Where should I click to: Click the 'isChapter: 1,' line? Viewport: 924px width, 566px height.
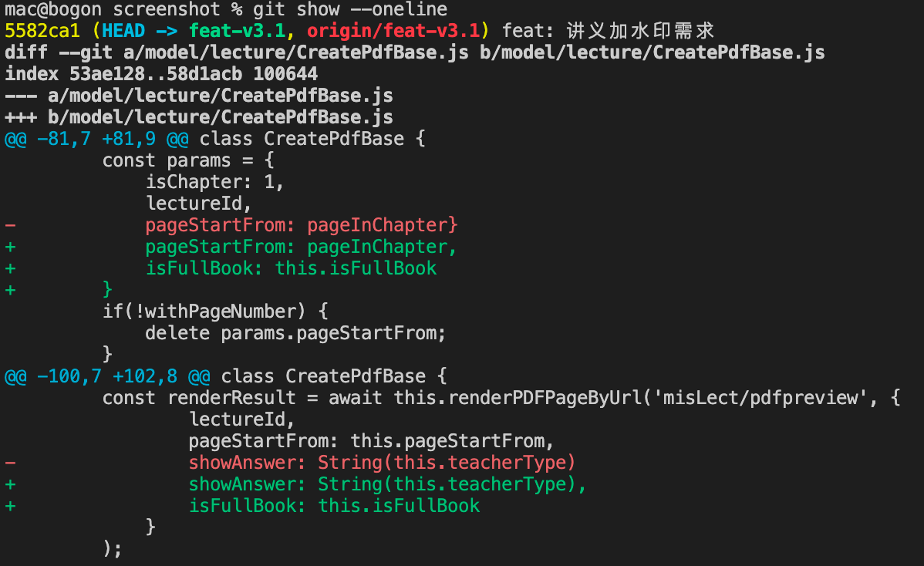click(215, 182)
